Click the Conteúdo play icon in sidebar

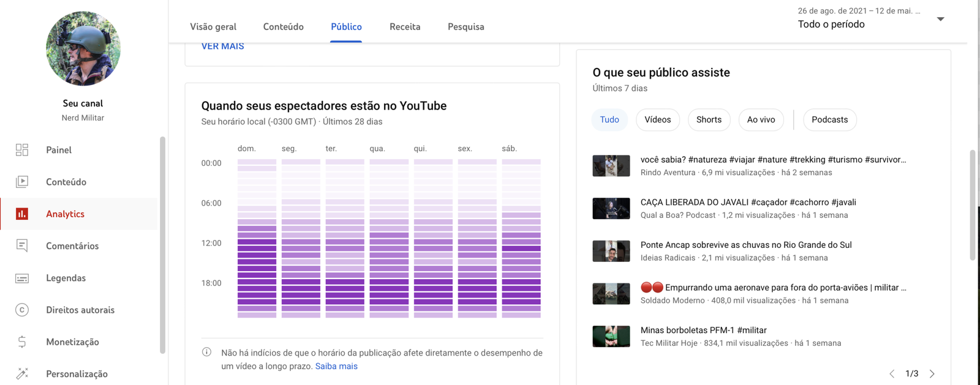pos(22,182)
